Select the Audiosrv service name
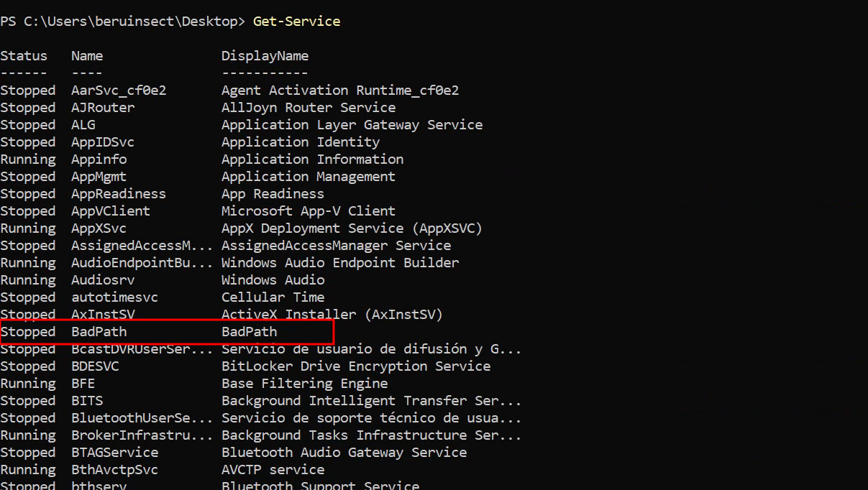The image size is (868, 490). point(103,280)
